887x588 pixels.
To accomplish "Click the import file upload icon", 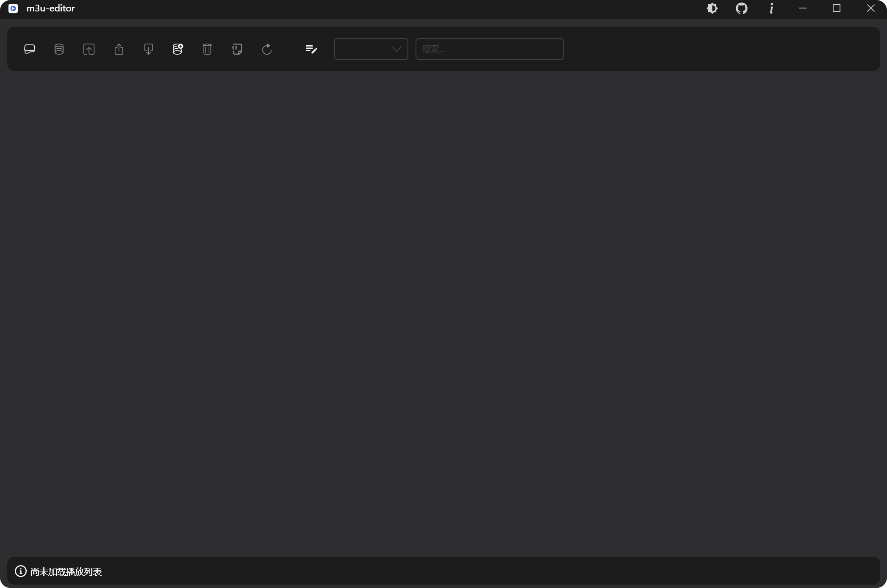I will pyautogui.click(x=89, y=49).
